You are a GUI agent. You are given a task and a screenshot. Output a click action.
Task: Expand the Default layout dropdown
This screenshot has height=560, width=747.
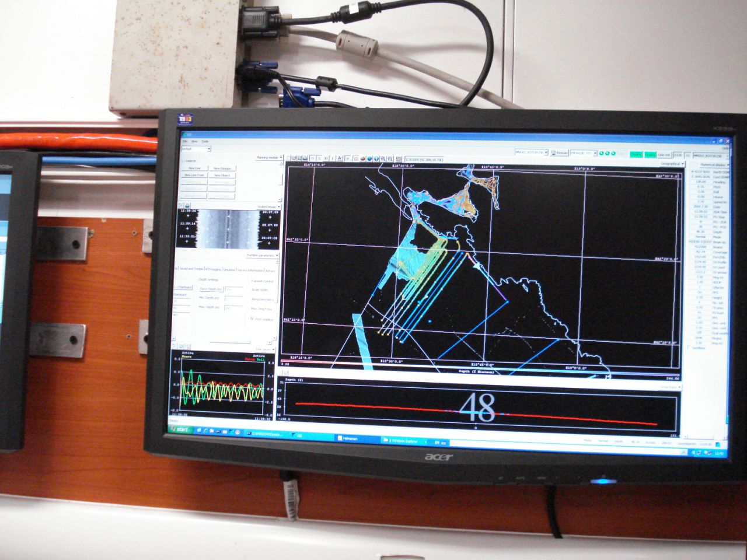[x=196, y=149]
